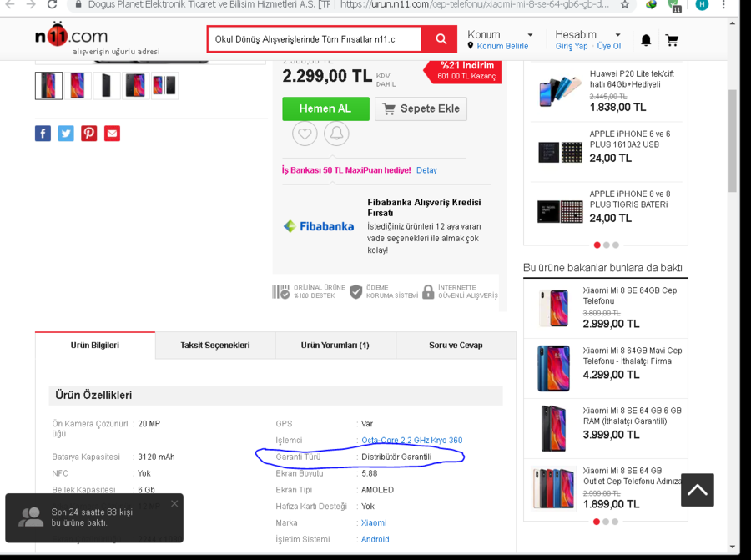Select fourth product thumbnail image
Image resolution: width=751 pixels, height=560 pixels.
pyautogui.click(x=135, y=86)
